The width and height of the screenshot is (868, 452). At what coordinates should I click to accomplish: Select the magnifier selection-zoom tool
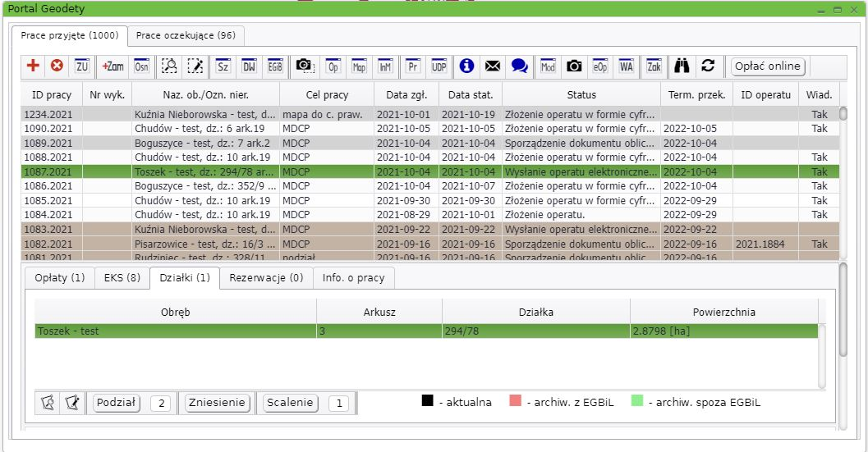169,66
